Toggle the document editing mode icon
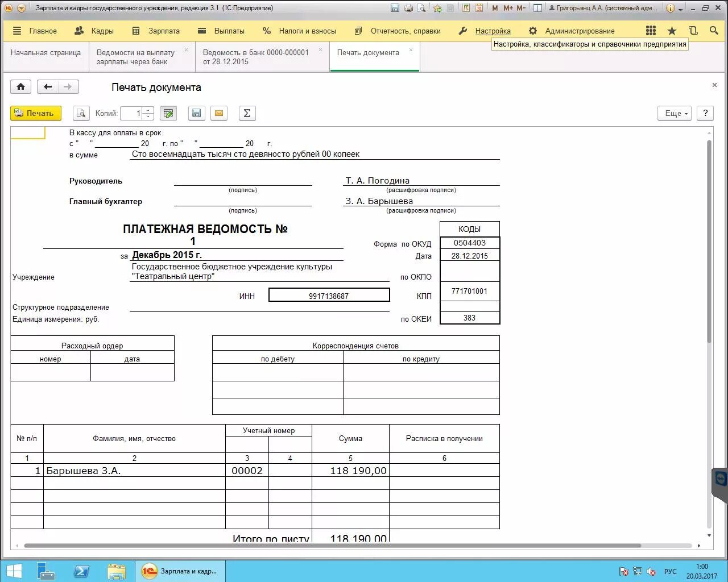 click(168, 113)
